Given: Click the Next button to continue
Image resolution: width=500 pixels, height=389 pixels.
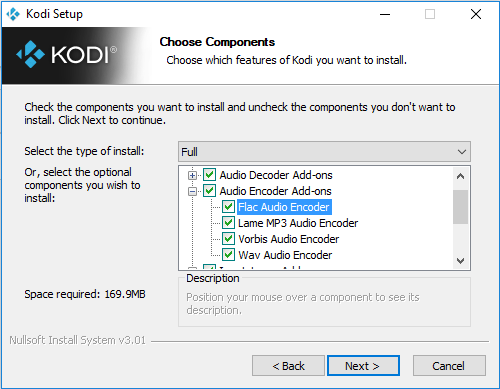Looking at the screenshot, I should (363, 366).
